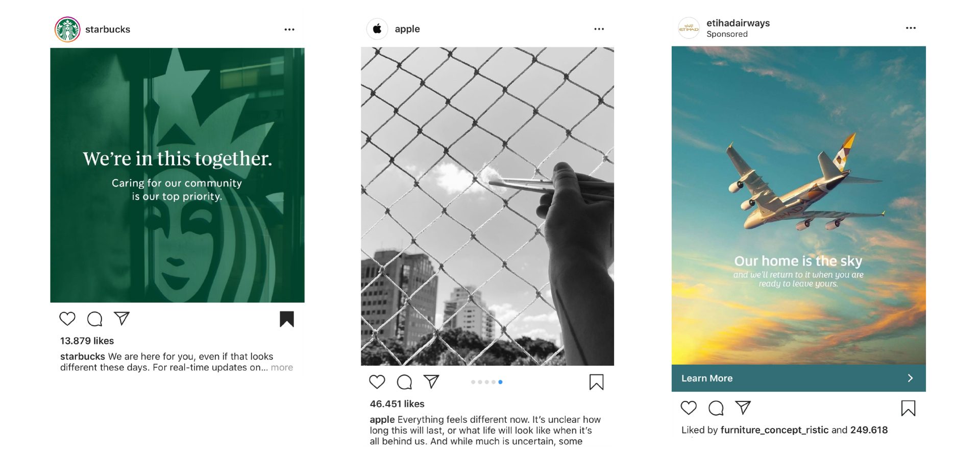Comment on the etihadairways sponsored post

coord(716,408)
